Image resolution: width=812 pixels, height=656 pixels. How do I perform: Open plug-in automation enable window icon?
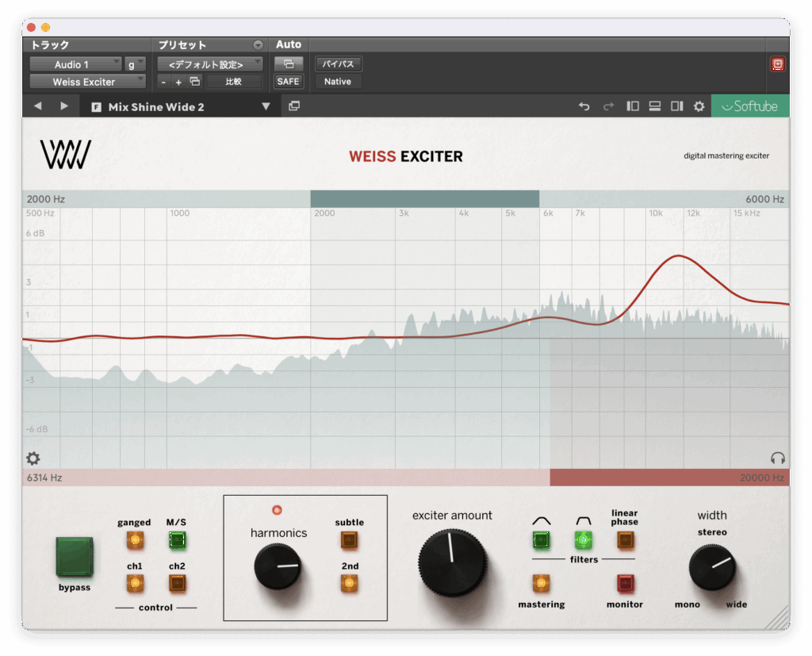[289, 63]
